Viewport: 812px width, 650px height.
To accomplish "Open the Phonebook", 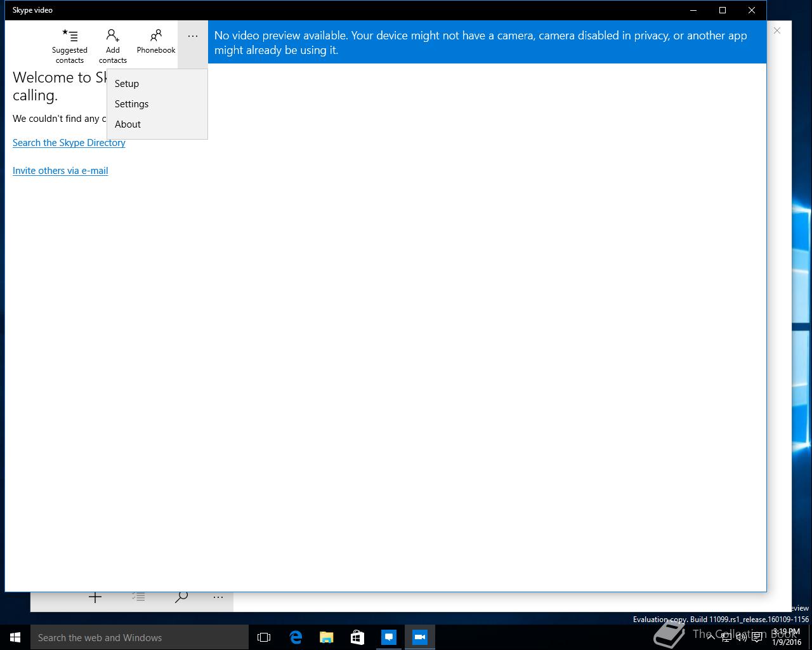I will (156, 42).
